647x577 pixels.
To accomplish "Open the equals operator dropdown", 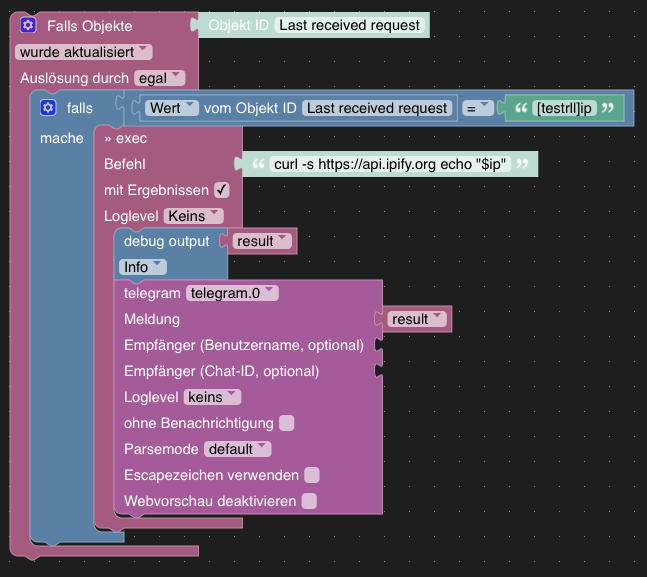I will coord(478,108).
